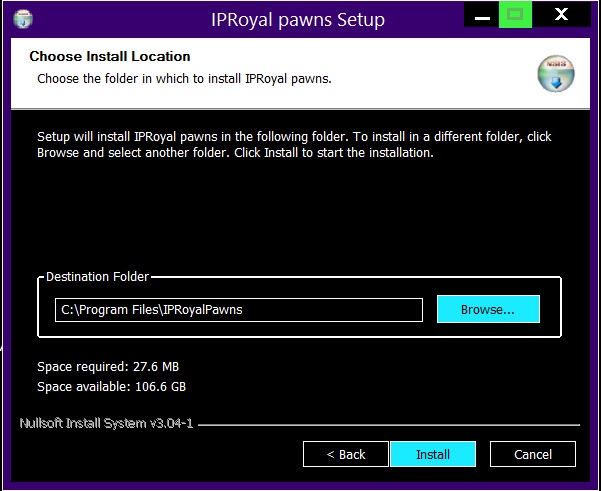Click the "Choose Install Location" heading

coord(110,57)
